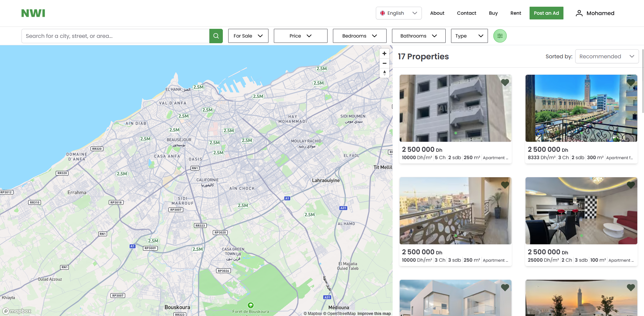Screen dimensions: 644x316
Task: Reset map bearing with the compass icon
Action: click(x=384, y=73)
